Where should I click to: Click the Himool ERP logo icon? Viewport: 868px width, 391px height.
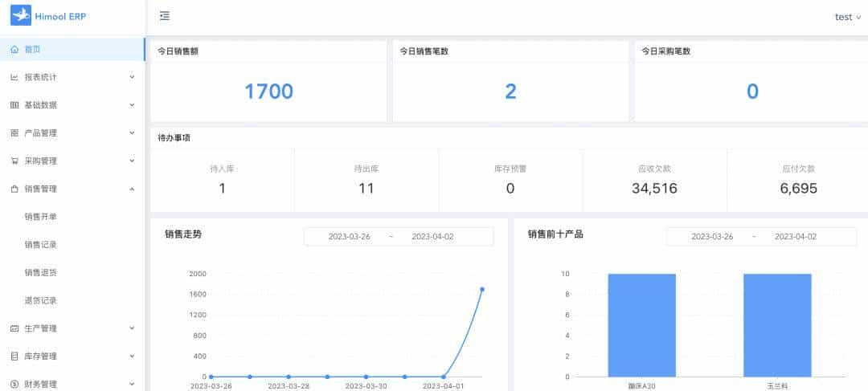(21, 16)
